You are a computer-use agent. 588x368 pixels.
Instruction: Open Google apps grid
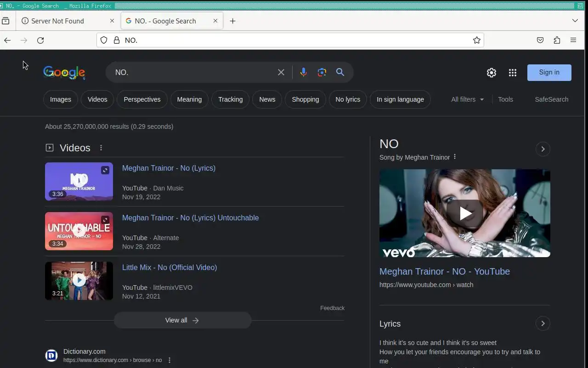click(513, 73)
